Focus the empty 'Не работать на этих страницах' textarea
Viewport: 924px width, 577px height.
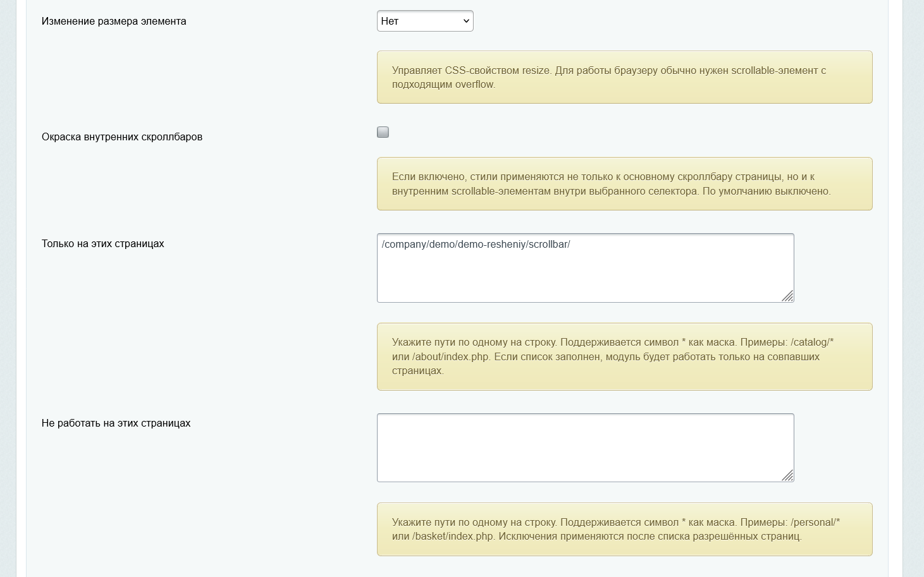pyautogui.click(x=585, y=447)
